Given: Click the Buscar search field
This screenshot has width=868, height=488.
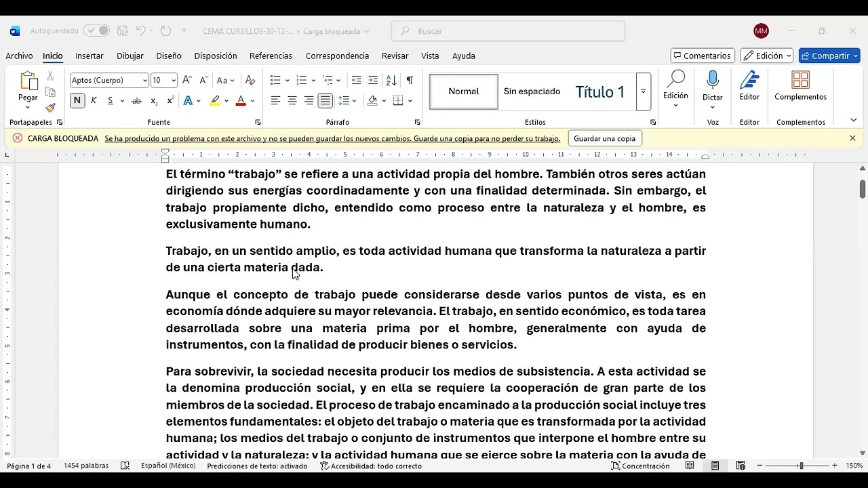Looking at the screenshot, I should tap(508, 31).
